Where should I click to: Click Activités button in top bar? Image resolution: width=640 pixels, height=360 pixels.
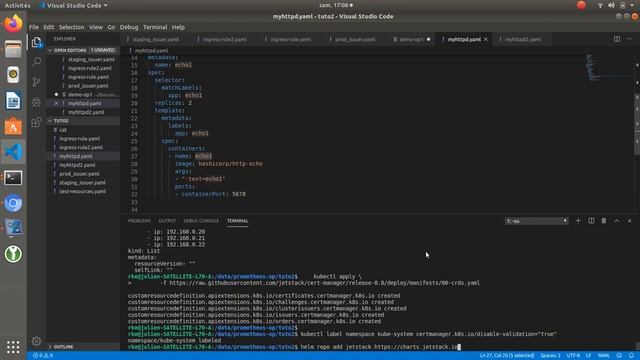[x=18, y=5]
